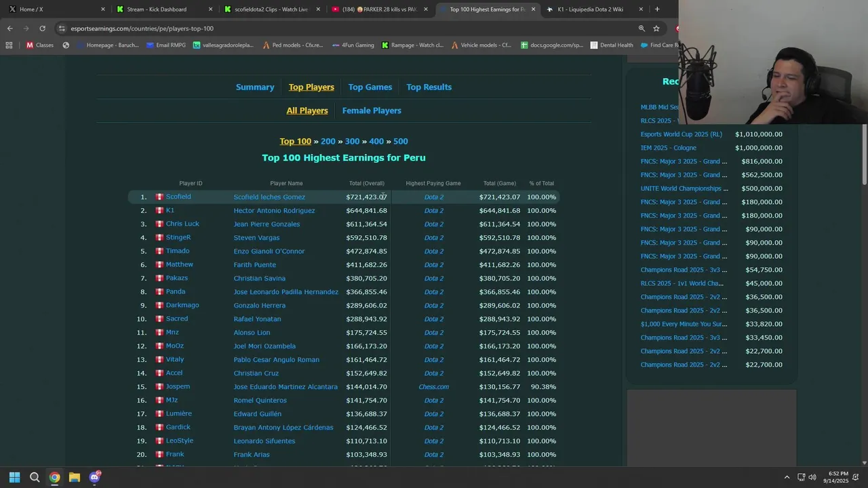Open the clock and date in system tray

click(x=837, y=477)
